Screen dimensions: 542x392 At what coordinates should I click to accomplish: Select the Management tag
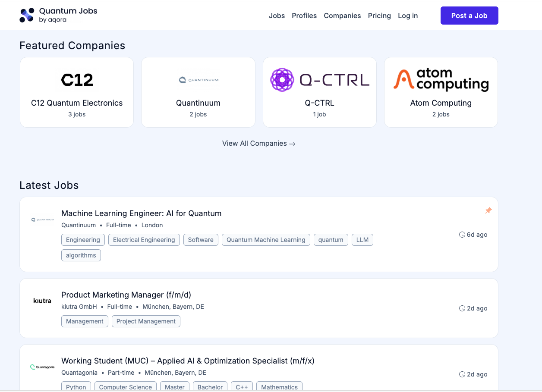pos(85,321)
